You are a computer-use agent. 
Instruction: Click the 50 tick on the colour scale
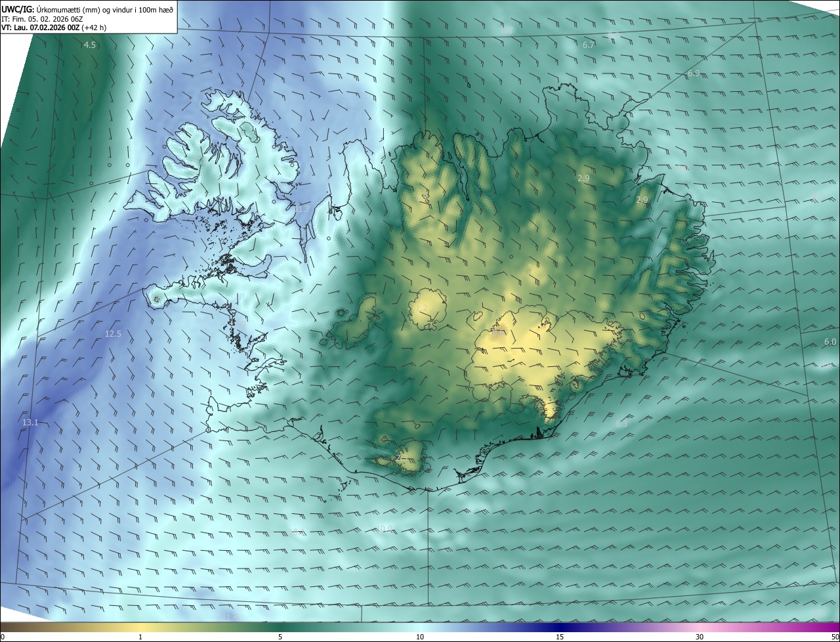point(835,637)
